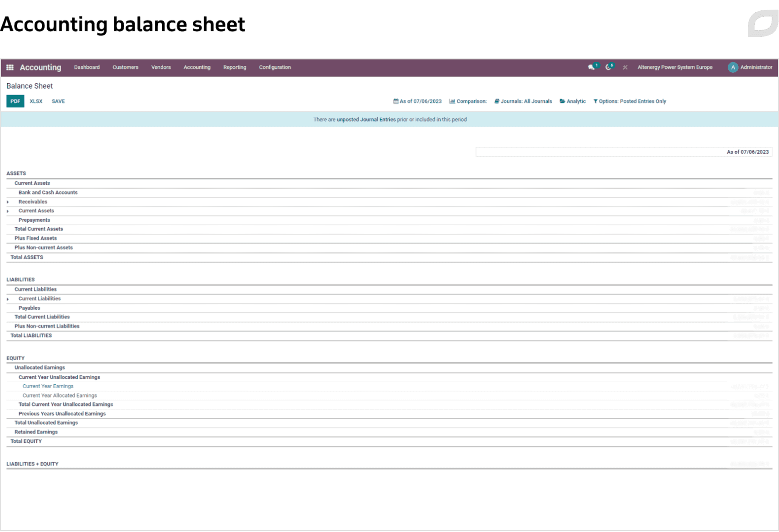The height and width of the screenshot is (532, 779).
Task: Click the Total Unallocated Earnings row
Action: (389, 423)
